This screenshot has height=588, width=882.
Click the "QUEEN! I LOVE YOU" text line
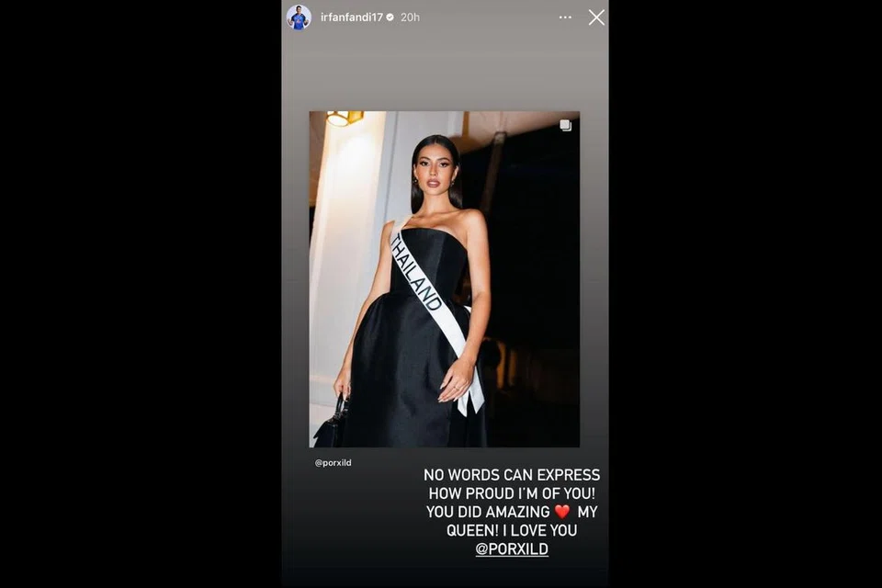512,530
